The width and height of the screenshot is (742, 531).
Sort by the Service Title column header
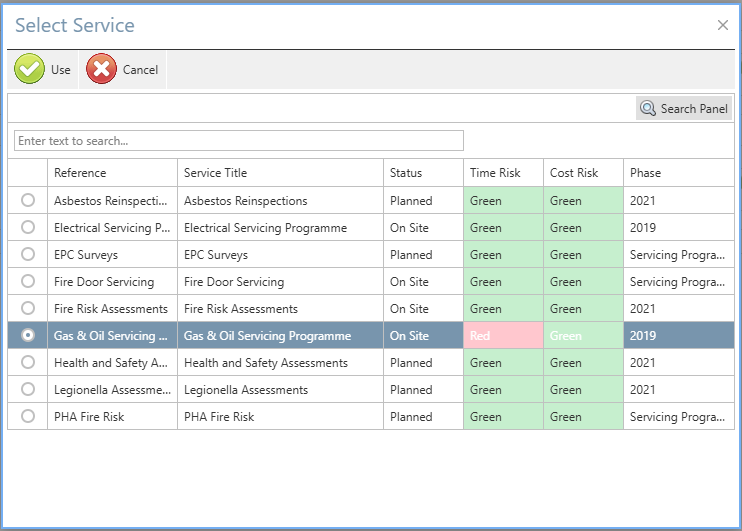click(x=215, y=173)
